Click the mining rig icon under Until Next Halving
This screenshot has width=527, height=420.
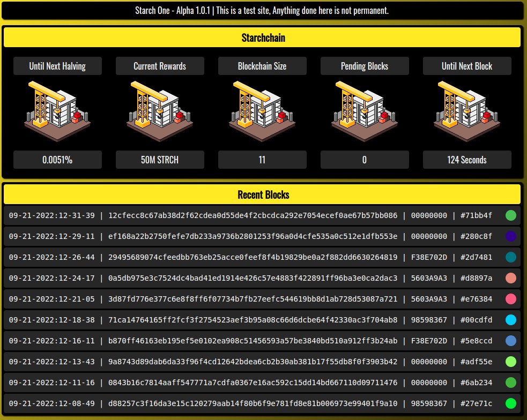coord(57,111)
